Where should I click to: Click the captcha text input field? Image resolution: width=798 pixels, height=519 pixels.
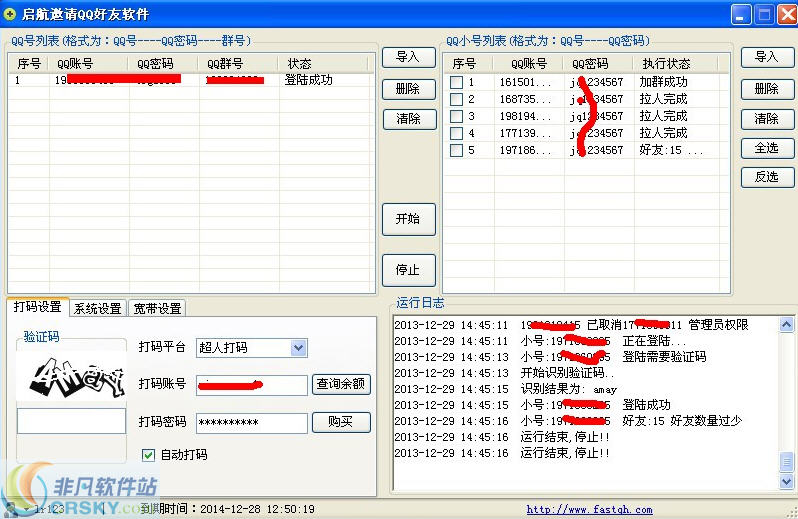tap(71, 421)
